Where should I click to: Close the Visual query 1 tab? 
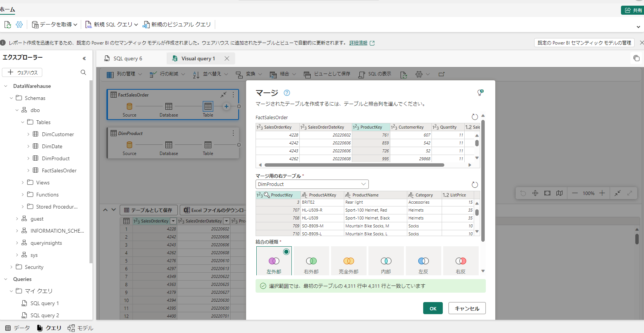click(227, 58)
